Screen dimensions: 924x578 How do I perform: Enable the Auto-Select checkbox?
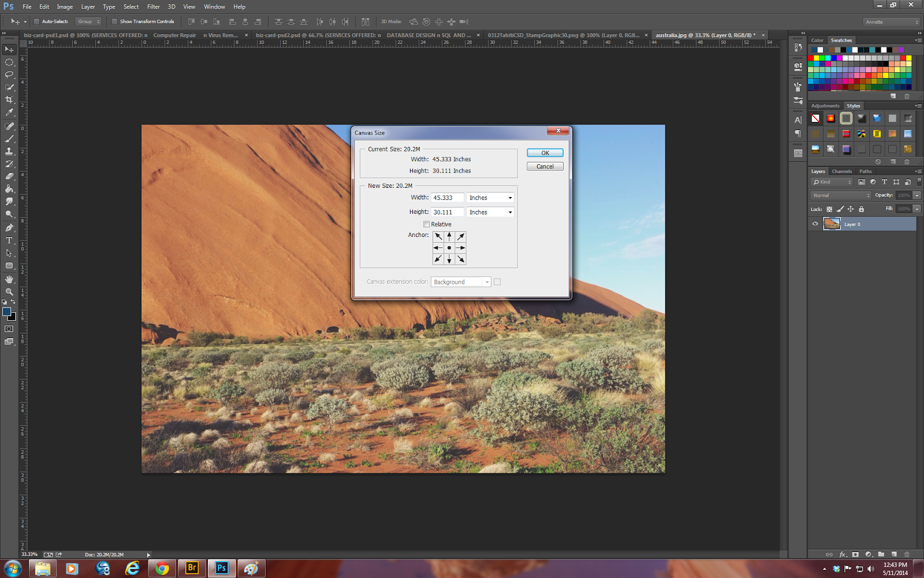pos(36,21)
